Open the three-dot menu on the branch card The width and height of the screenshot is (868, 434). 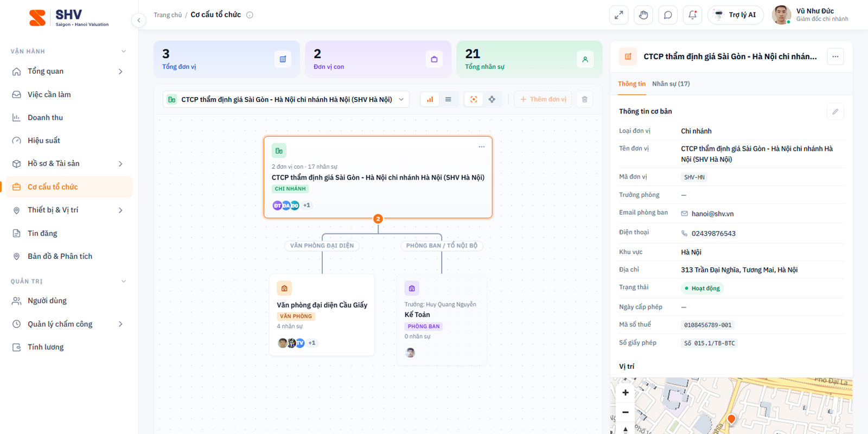481,147
